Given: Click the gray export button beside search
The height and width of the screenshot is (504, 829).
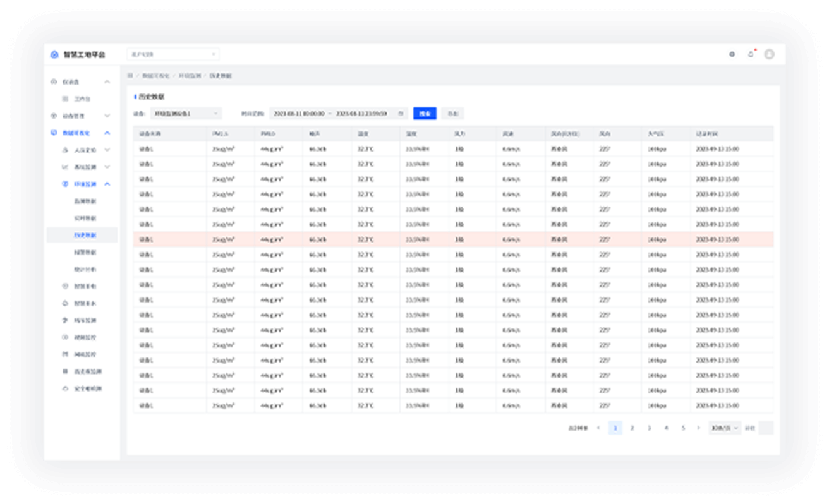Looking at the screenshot, I should coord(452,114).
